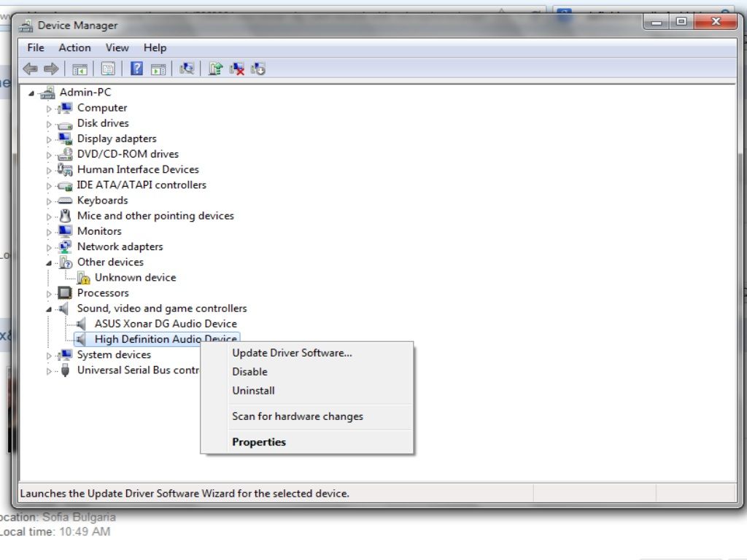This screenshot has height=560, width=747.
Task: Click the Scan for hardware changes toolbar icon
Action: tap(187, 69)
